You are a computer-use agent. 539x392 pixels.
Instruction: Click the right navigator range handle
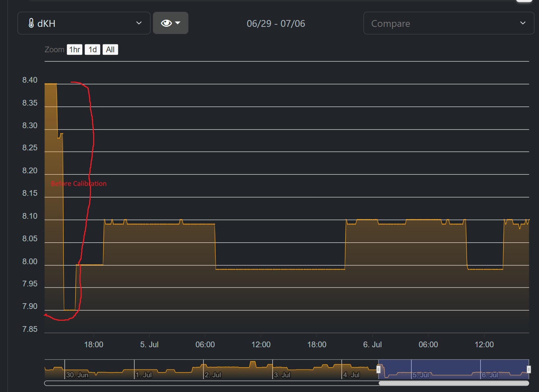tap(529, 369)
